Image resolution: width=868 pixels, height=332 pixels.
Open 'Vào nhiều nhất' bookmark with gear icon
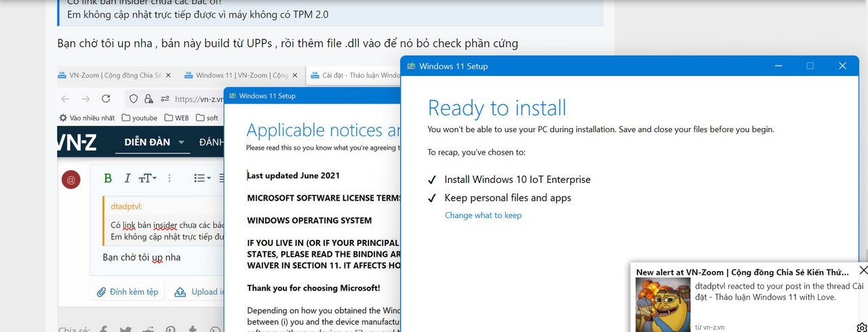[87, 117]
